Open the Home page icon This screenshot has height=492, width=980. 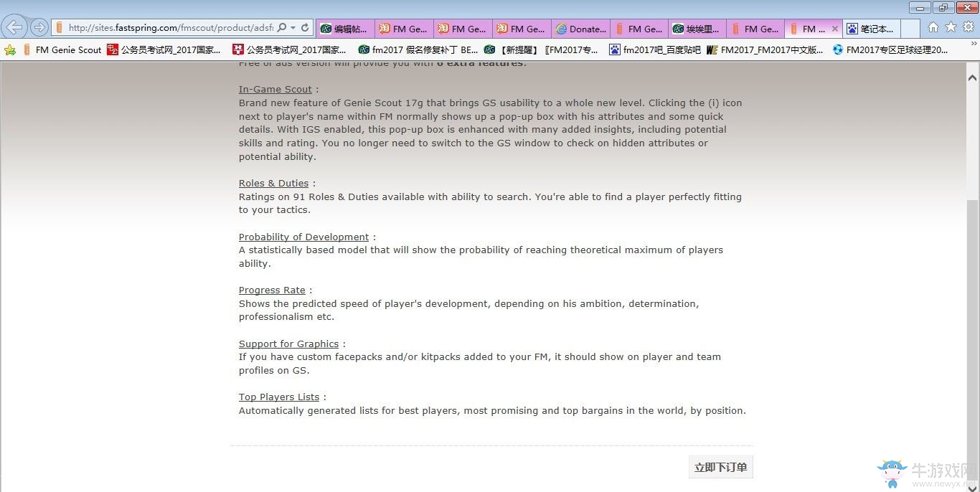pyautogui.click(x=933, y=27)
